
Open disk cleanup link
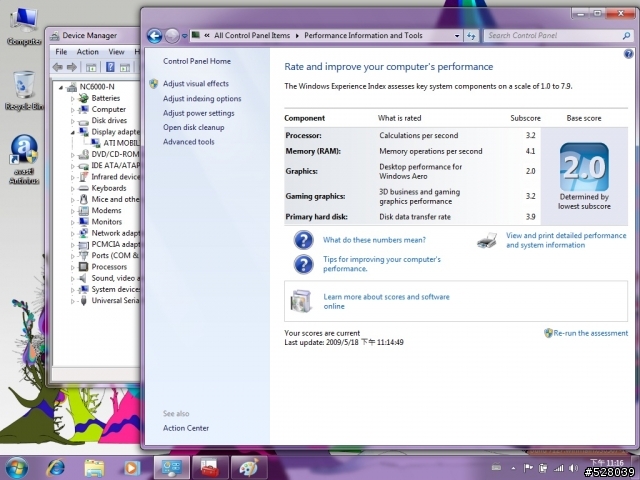click(x=193, y=127)
